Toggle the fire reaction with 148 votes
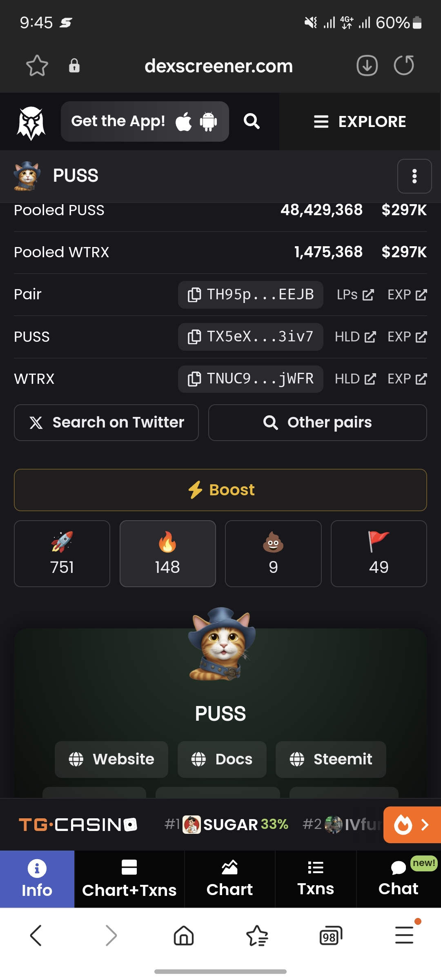The width and height of the screenshot is (441, 980). pyautogui.click(x=167, y=553)
